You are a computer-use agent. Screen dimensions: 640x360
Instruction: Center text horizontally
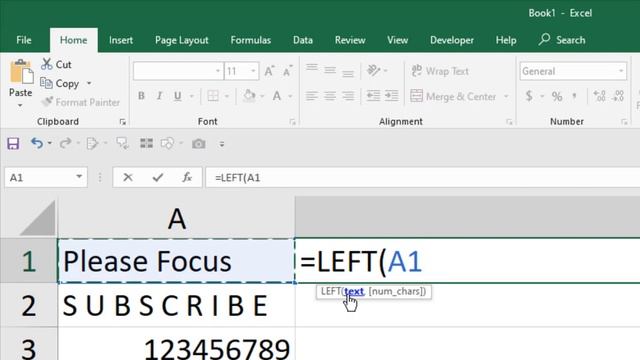point(330,96)
